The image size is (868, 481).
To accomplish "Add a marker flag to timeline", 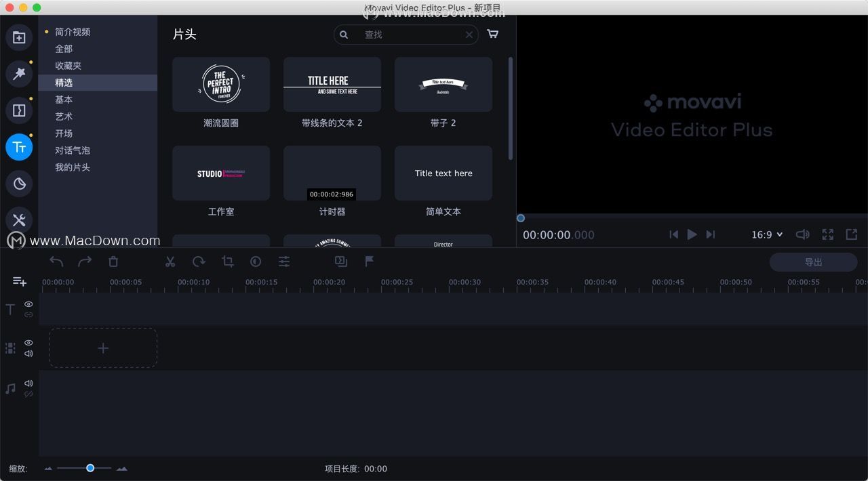I will [370, 262].
